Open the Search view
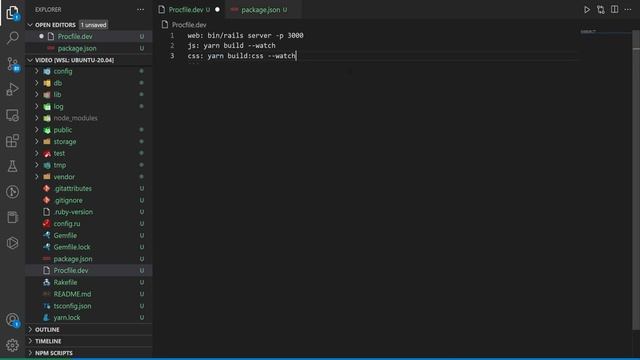 click(12, 38)
